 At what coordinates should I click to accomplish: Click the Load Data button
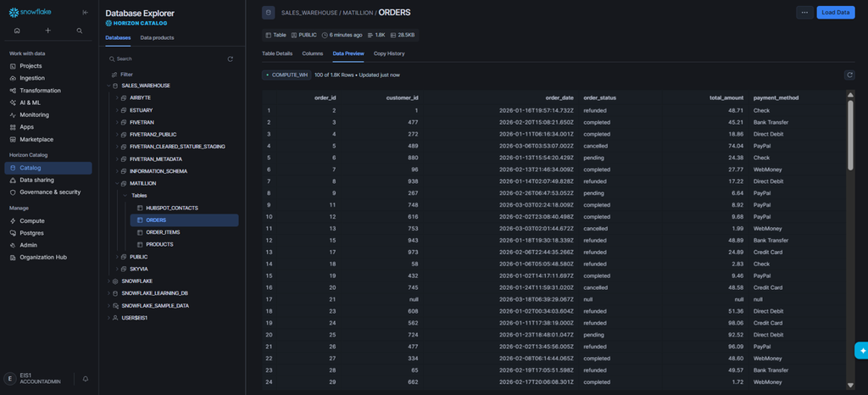pos(835,12)
